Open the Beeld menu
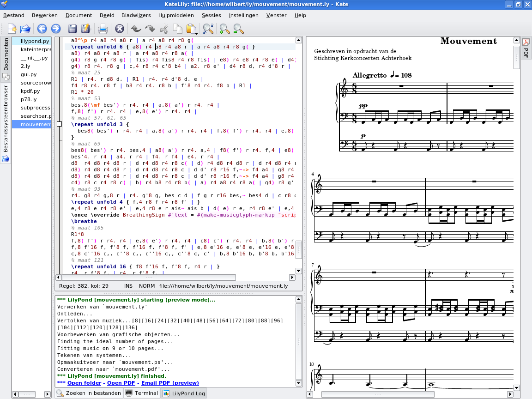This screenshot has height=399, width=532. [x=107, y=15]
